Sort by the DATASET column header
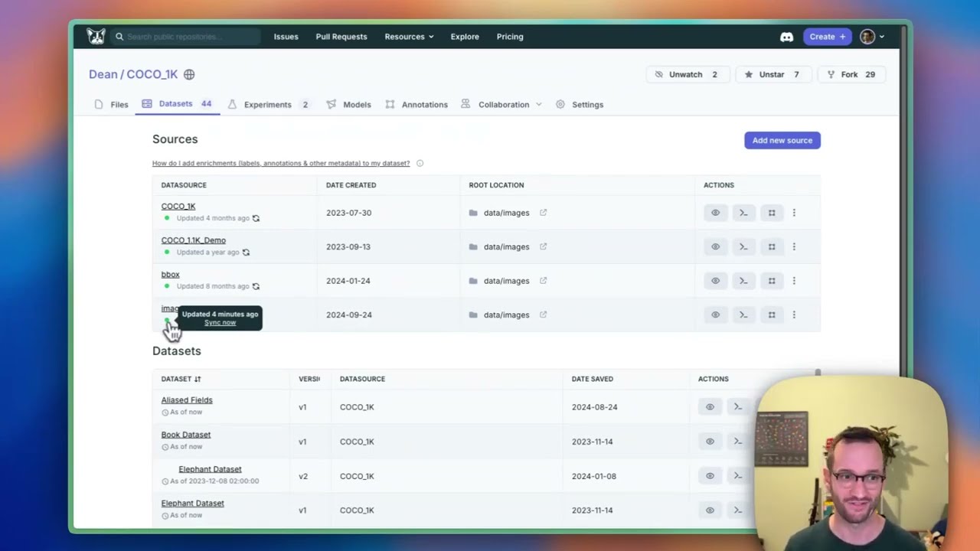Screen dimensions: 980x551 (x=181, y=379)
